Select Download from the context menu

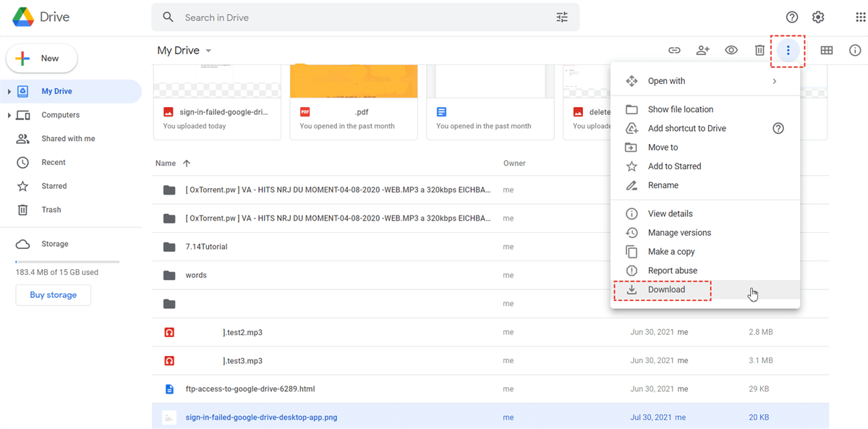tap(666, 289)
